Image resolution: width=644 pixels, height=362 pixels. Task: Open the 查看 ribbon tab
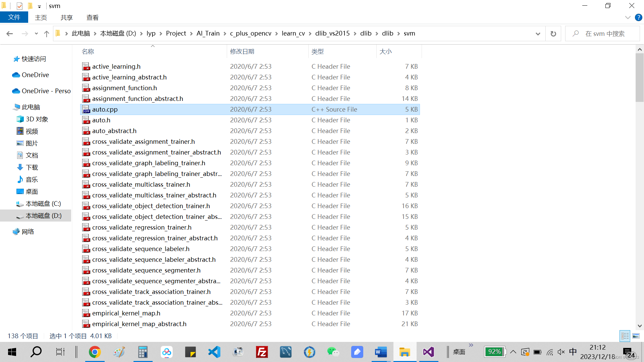pyautogui.click(x=92, y=17)
